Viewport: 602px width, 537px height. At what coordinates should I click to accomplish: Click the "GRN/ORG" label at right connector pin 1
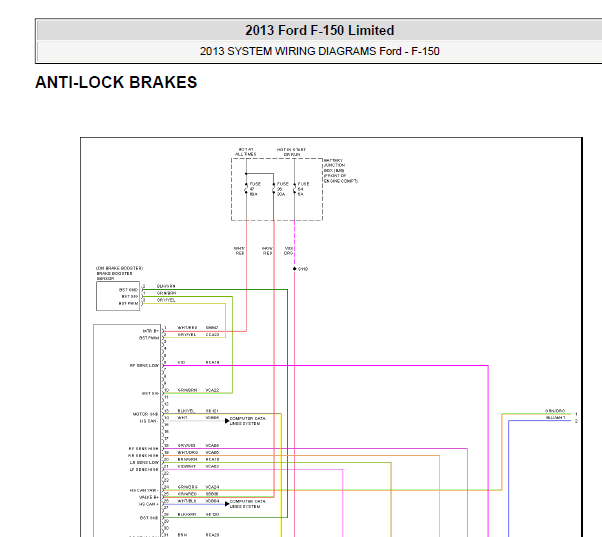coord(555,411)
